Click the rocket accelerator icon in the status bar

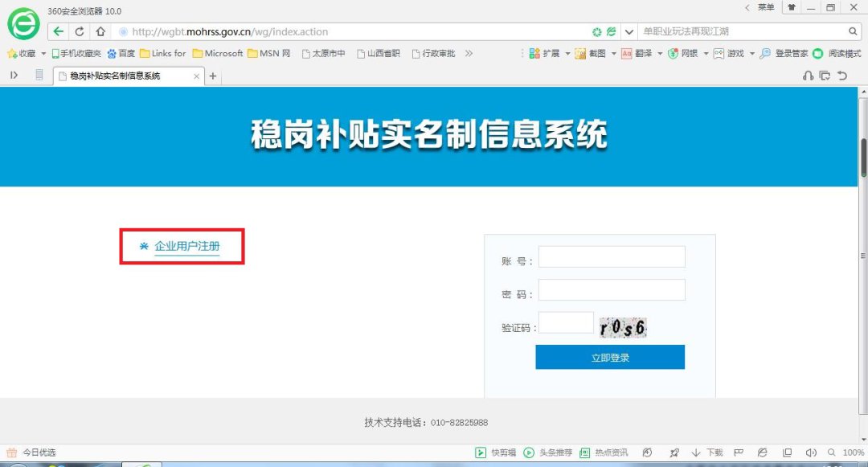[x=674, y=453]
